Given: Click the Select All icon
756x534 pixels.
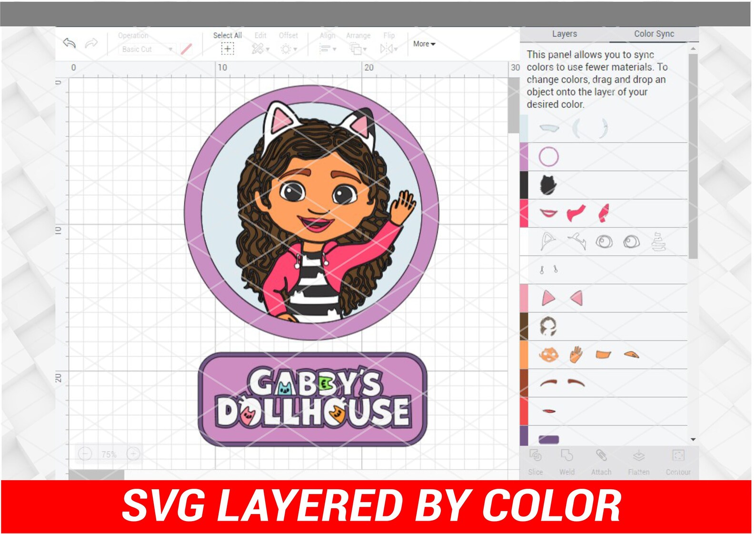Looking at the screenshot, I should [x=228, y=49].
